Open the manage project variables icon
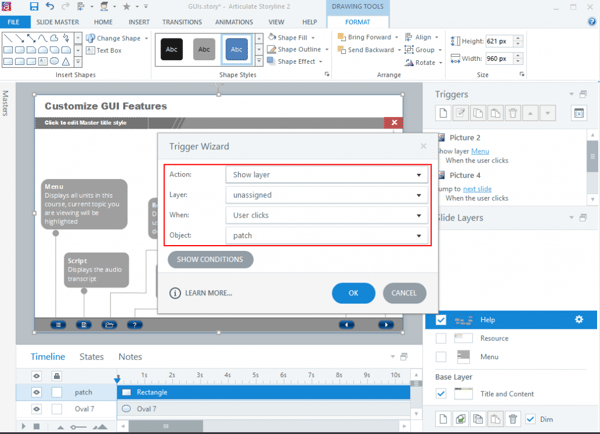Image resolution: width=600 pixels, height=434 pixels. (579, 113)
